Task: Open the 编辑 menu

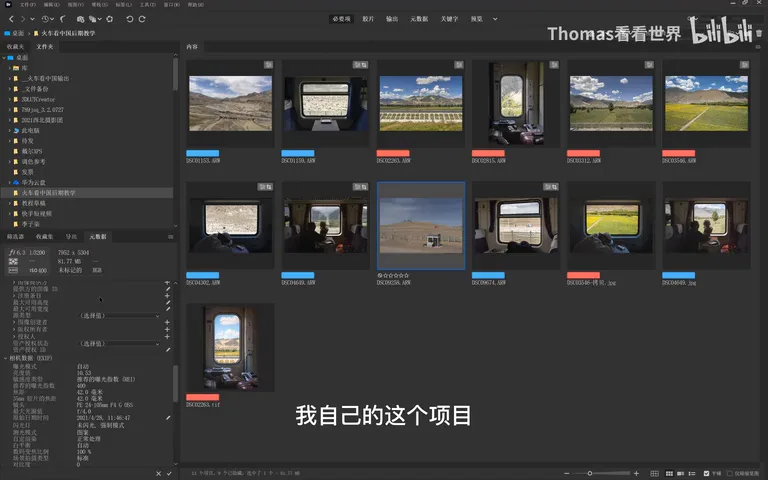Action: pyautogui.click(x=51, y=4)
